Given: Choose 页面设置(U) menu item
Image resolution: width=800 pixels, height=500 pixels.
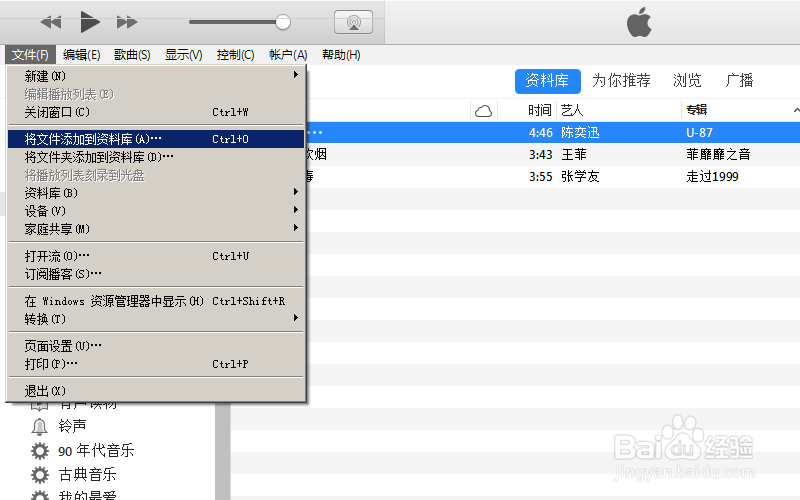Looking at the screenshot, I should pyautogui.click(x=156, y=346).
